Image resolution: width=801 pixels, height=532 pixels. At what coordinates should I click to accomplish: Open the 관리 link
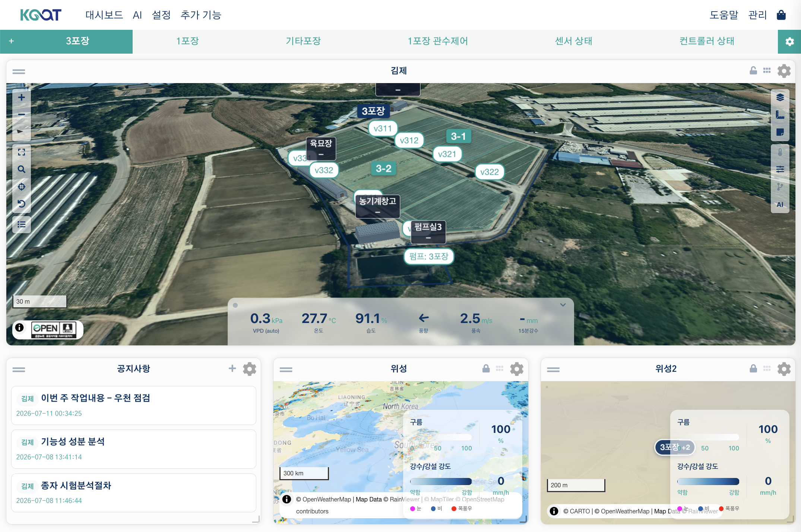[757, 15]
